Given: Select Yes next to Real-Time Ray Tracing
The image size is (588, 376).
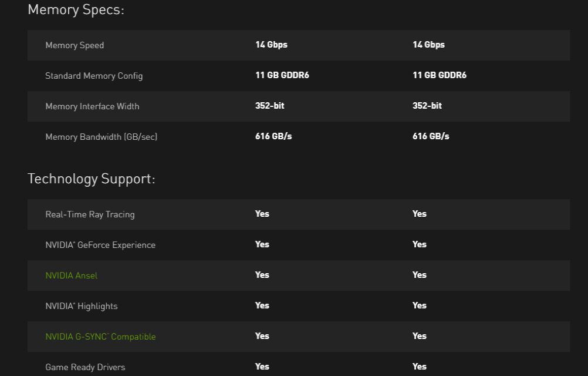Looking at the screenshot, I should pos(262,214).
